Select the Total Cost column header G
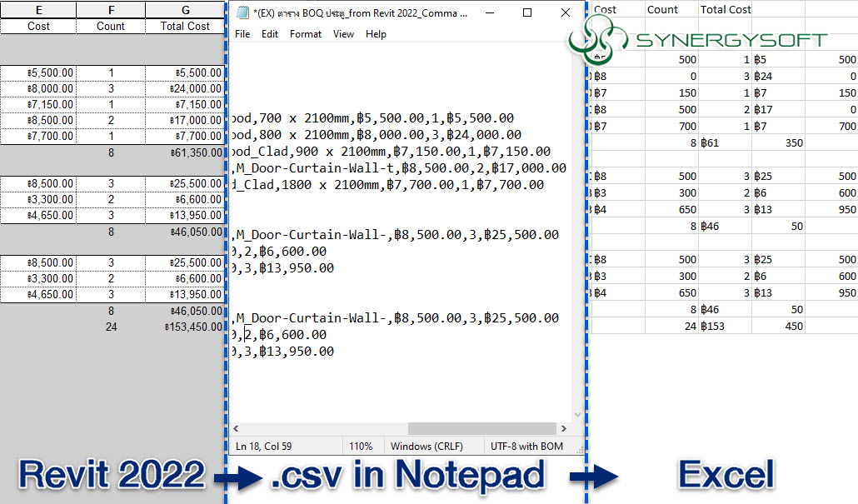Image resolution: width=858 pixels, height=504 pixels. [x=185, y=9]
